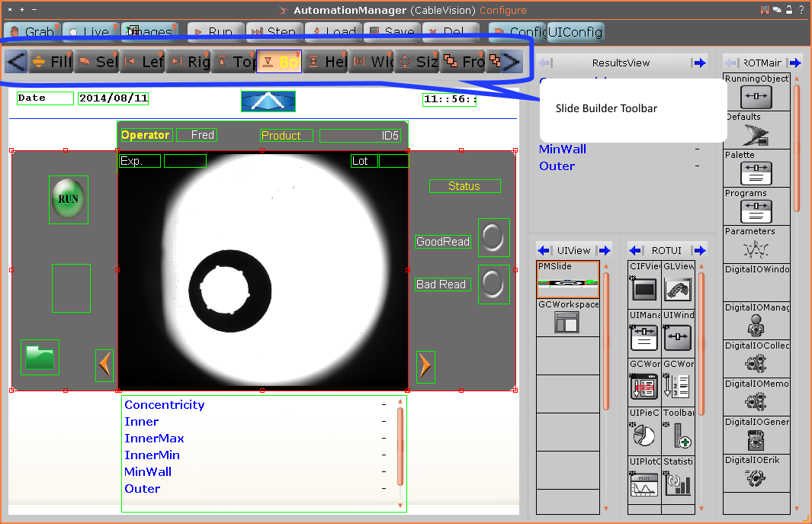The image size is (812, 524).
Task: Select the GLView component icon
Action: tap(679, 284)
